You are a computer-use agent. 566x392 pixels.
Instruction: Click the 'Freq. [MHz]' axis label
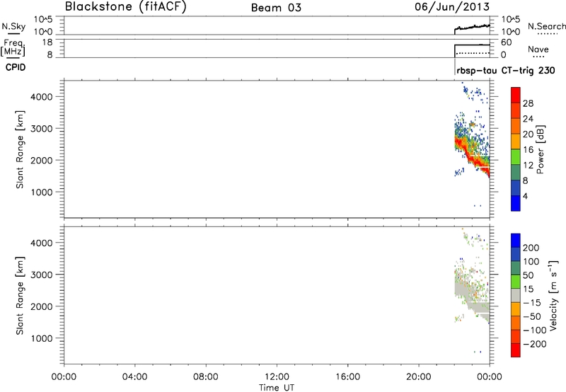point(13,47)
